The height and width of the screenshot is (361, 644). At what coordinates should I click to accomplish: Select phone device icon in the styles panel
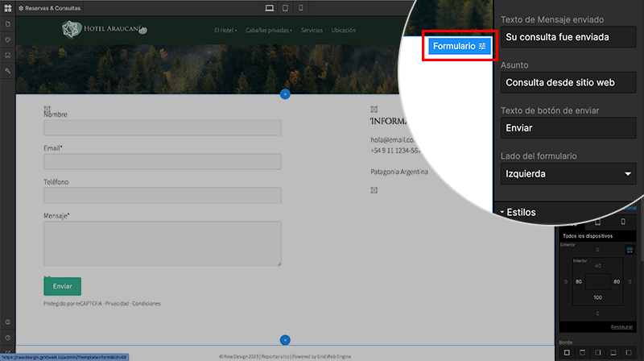click(x=623, y=222)
